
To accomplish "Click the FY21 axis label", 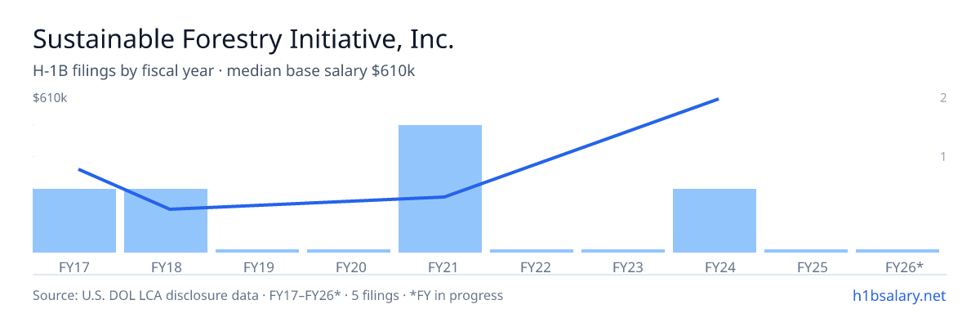I will point(440,267).
